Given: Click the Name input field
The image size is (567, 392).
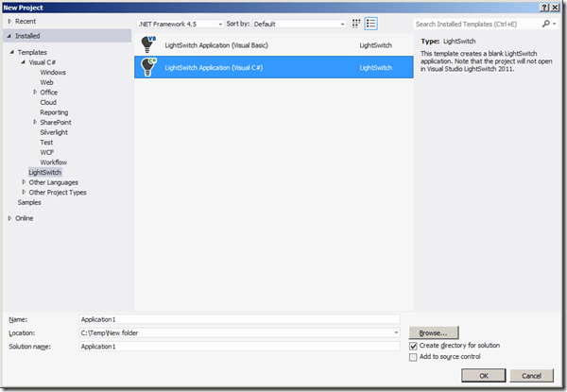Looking at the screenshot, I should [x=239, y=319].
